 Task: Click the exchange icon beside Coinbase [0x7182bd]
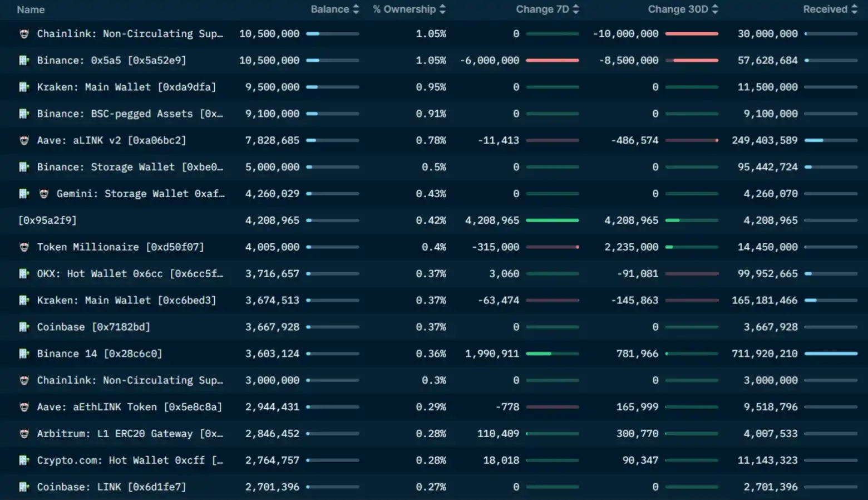coord(24,327)
